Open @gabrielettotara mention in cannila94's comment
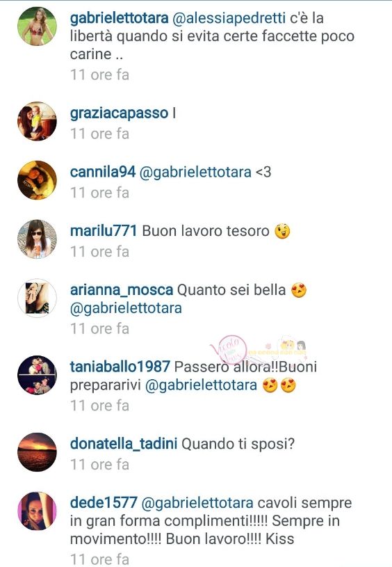392x567 pixels. 195,173
